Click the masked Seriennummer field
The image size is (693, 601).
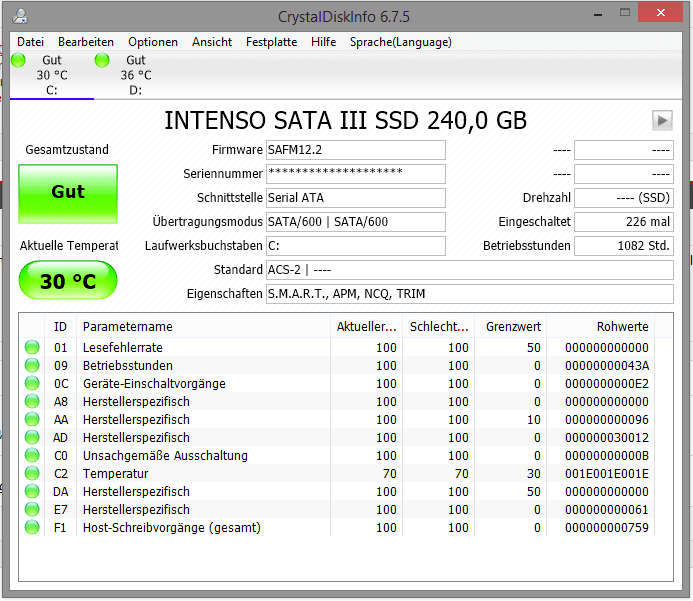[x=356, y=174]
